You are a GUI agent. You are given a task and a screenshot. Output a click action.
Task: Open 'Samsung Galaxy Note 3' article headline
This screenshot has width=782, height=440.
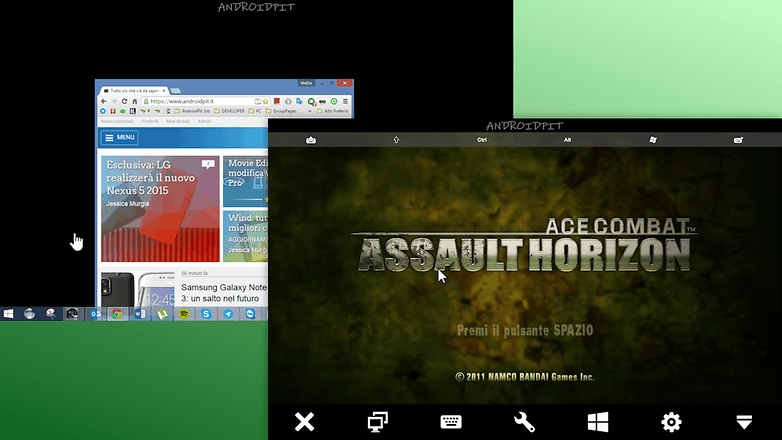224,293
